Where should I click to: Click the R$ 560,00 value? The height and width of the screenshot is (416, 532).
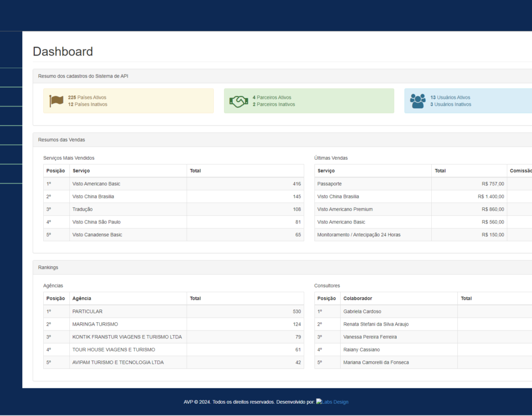[x=493, y=222]
